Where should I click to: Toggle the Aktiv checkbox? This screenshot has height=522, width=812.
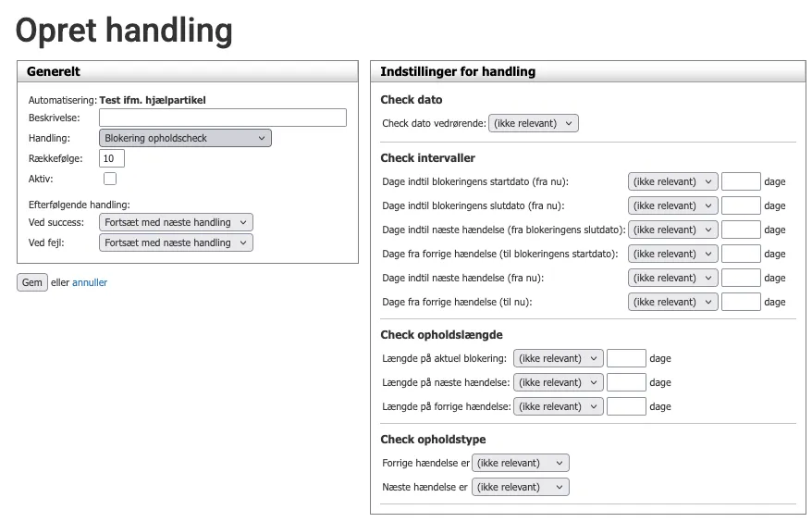point(110,179)
